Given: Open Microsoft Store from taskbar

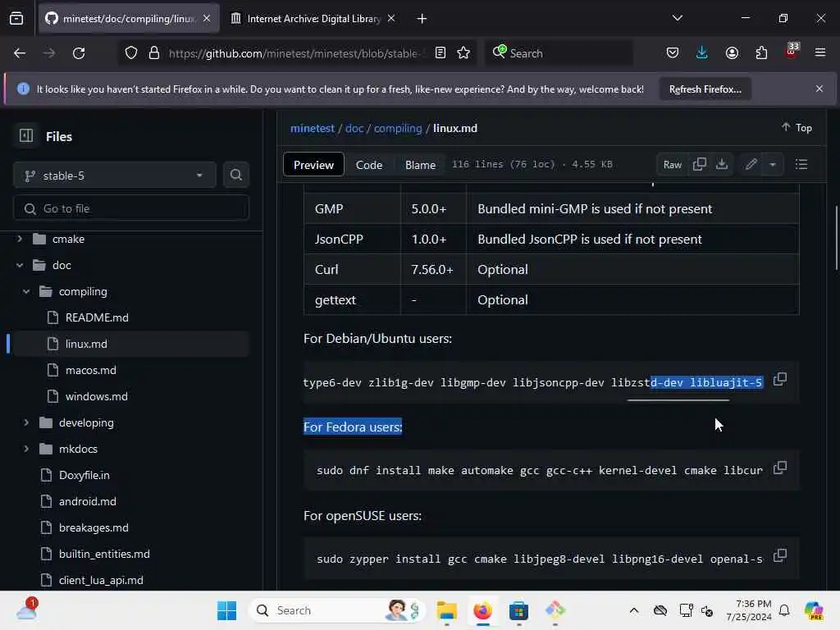Looking at the screenshot, I should point(518,610).
